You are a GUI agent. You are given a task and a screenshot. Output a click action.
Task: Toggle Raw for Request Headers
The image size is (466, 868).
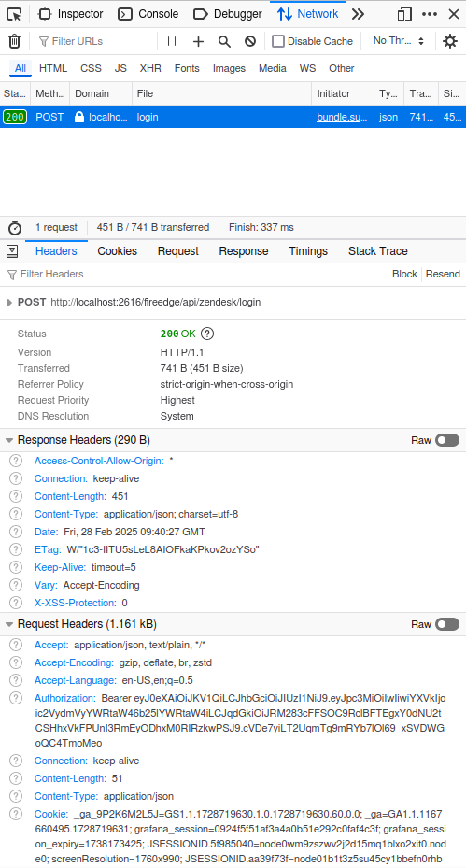click(x=447, y=624)
